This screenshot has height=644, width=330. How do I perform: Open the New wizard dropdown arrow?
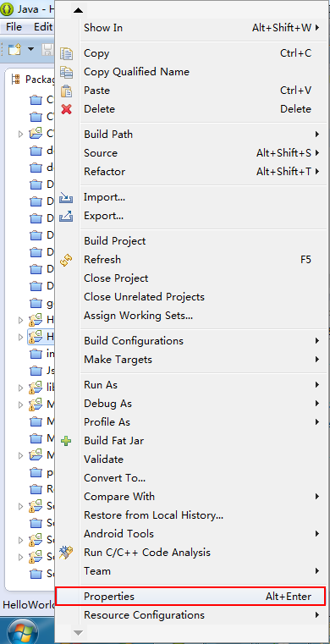(30, 49)
